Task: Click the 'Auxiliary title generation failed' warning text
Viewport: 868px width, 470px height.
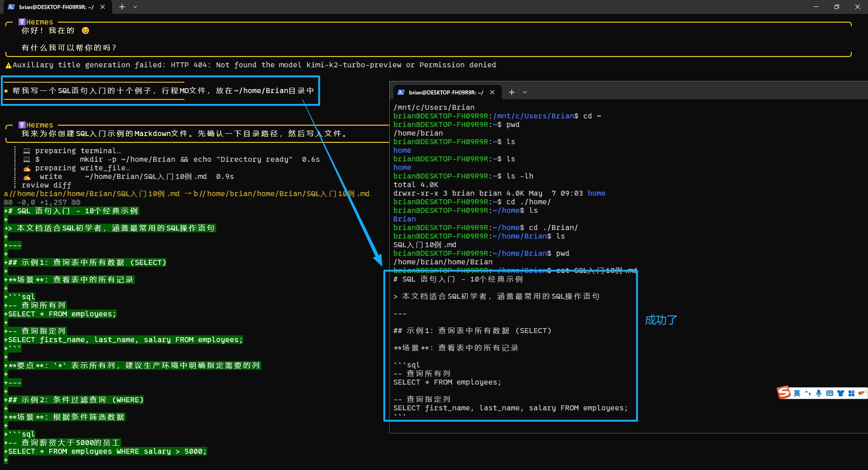Action: coord(254,65)
